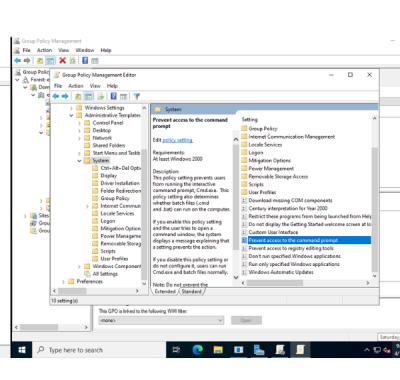Select Prevent access to registry editing tools
The image size is (400, 380).
coord(291,248)
